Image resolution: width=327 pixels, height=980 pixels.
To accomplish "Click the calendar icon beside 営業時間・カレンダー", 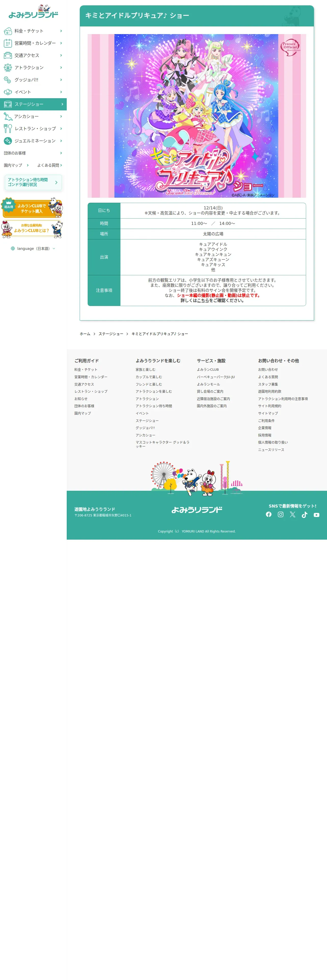I will [x=8, y=43].
